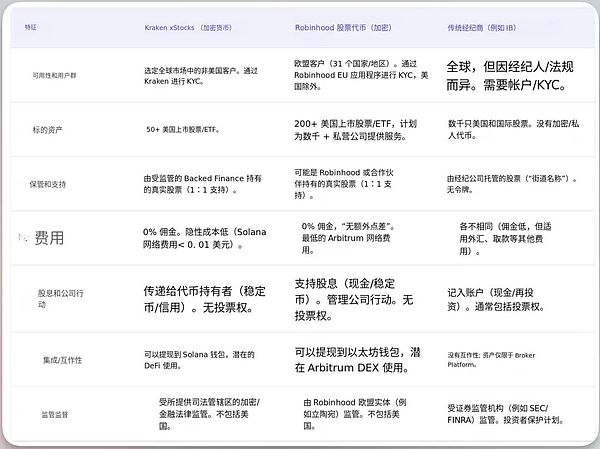Select the cell mentioning 欧盟客户 31 个国家
The width and height of the screenshot is (600, 449).
[x=362, y=73]
